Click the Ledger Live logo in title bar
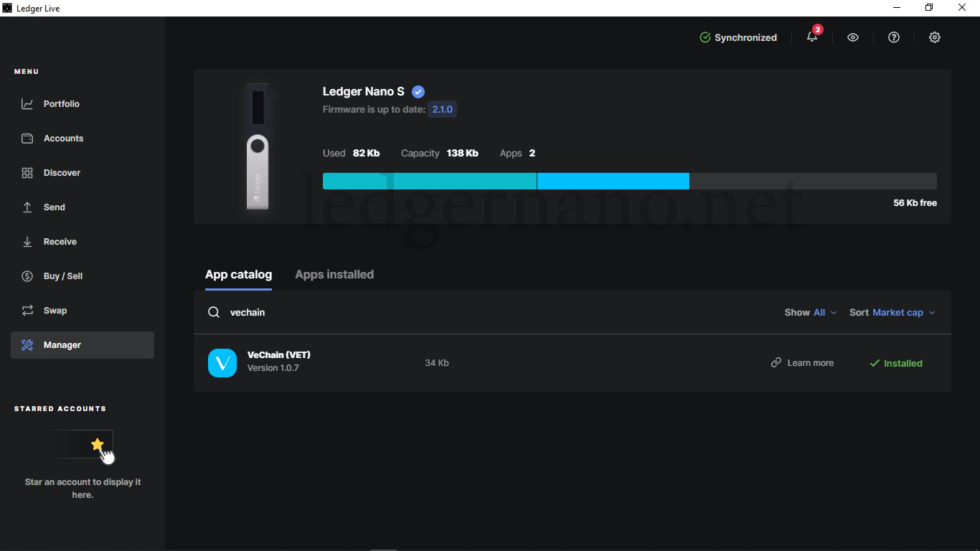This screenshot has height=551, width=980. pyautogui.click(x=7, y=8)
